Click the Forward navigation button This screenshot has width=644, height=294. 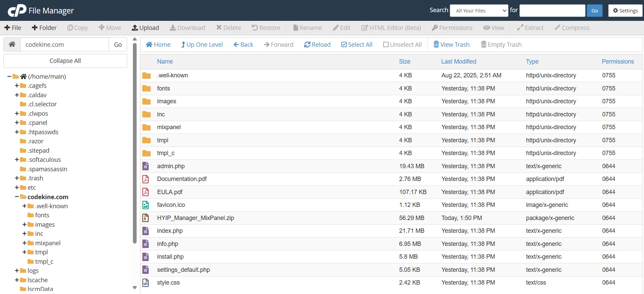pos(279,44)
